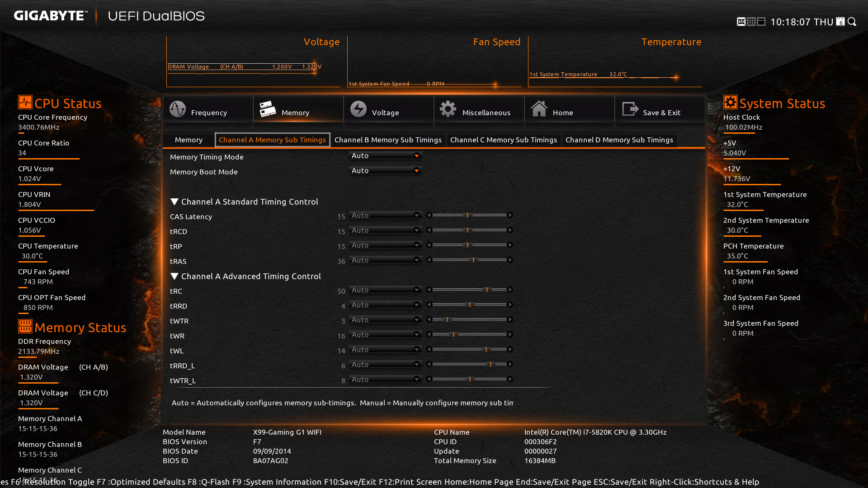Click the grid view icon in the top bar
Screen dimensions: 868x488
tap(751, 22)
